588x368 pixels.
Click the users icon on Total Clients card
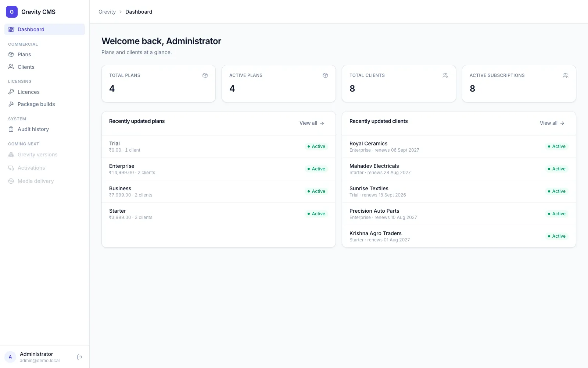(x=445, y=75)
